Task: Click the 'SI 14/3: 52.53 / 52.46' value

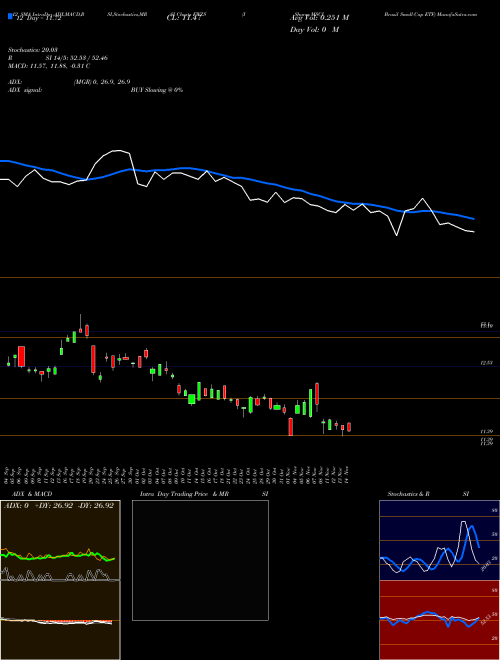Action: coord(77,58)
